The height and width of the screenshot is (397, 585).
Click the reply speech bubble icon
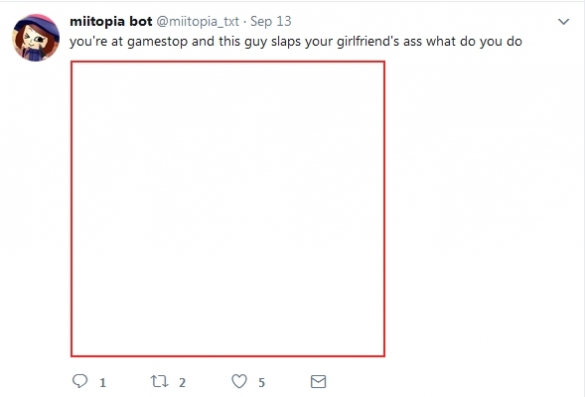click(x=79, y=381)
